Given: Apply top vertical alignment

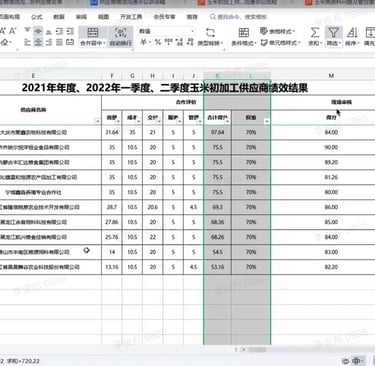Looking at the screenshot, I should [28, 31].
